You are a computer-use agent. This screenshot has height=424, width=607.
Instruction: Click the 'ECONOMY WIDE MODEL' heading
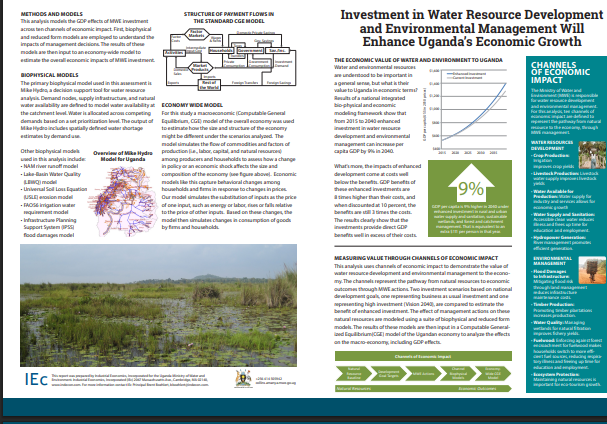coord(192,105)
